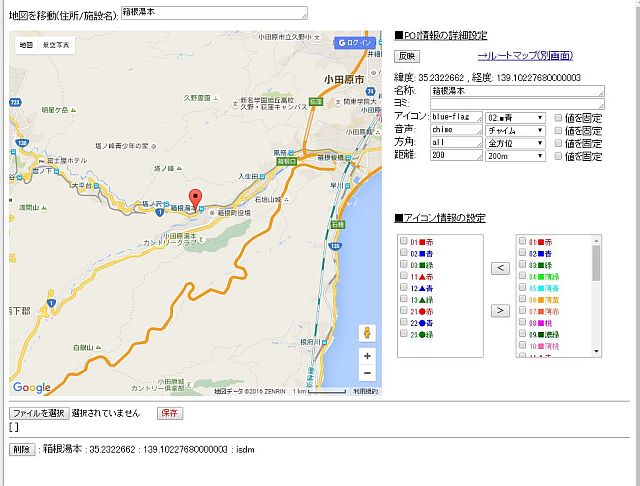Check 値を固定 for the アイコン row
Screen dimensions: 640x486
pyautogui.click(x=558, y=118)
